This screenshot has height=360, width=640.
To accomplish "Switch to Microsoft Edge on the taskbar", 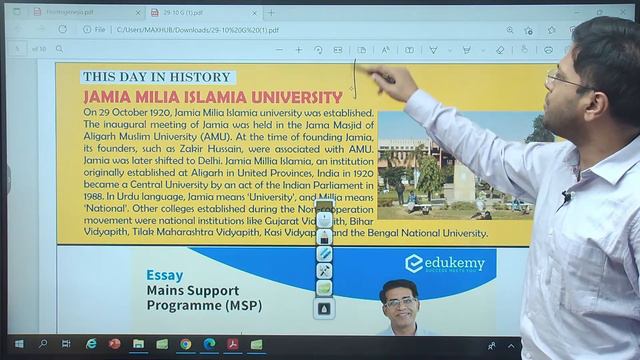I will [x=209, y=344].
